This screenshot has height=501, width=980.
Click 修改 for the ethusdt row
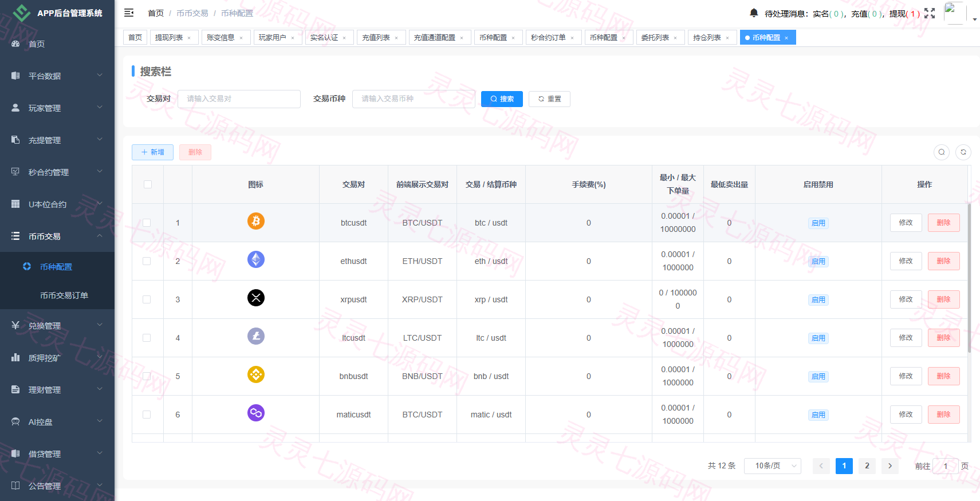pyautogui.click(x=906, y=261)
